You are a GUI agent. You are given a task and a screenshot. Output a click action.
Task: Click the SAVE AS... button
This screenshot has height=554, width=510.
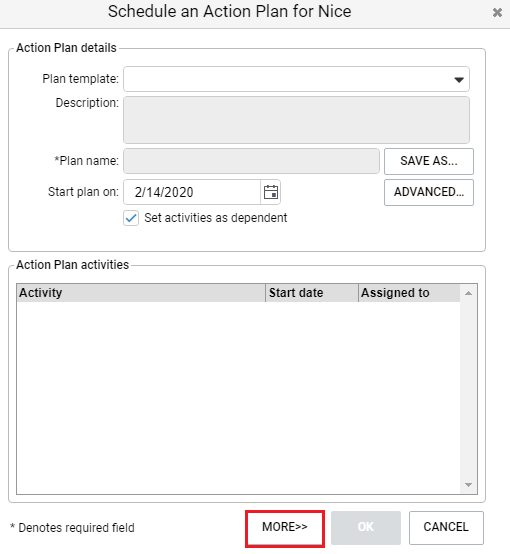click(x=429, y=161)
